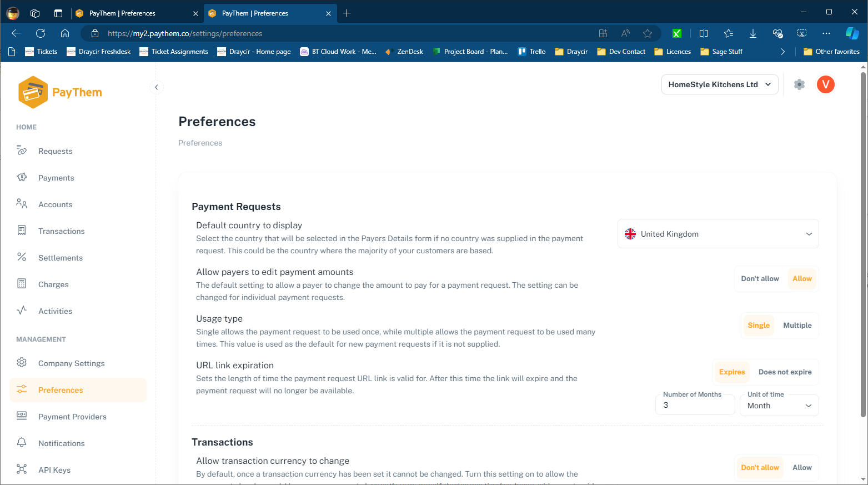868x485 pixels.
Task: Set edit payment amounts to Don't allow
Action: coord(760,279)
